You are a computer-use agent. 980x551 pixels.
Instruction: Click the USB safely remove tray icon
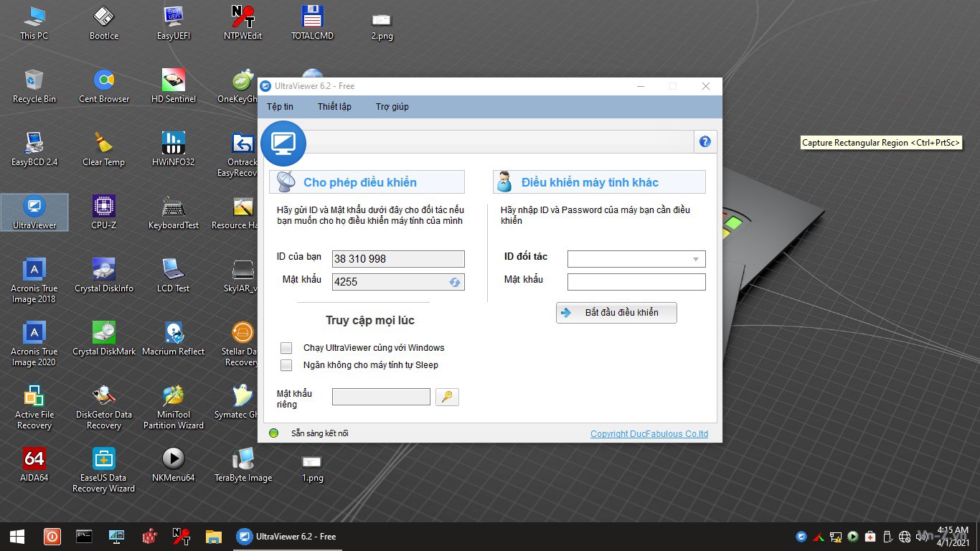tap(887, 537)
